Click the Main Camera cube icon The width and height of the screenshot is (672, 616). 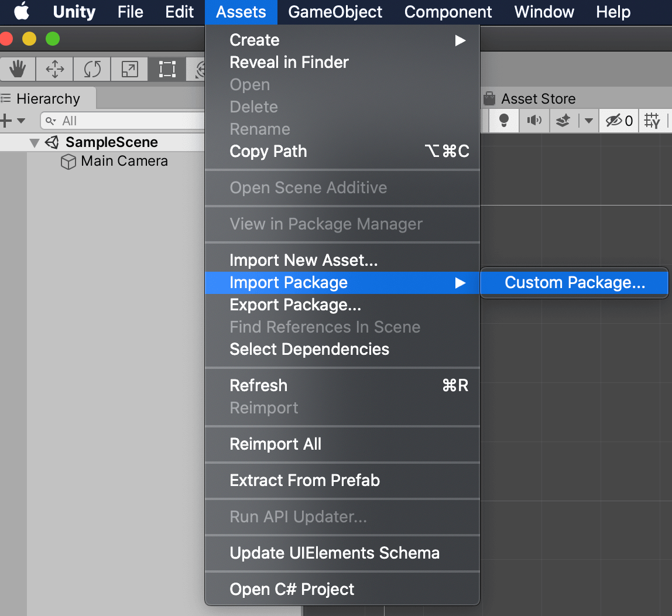[68, 162]
